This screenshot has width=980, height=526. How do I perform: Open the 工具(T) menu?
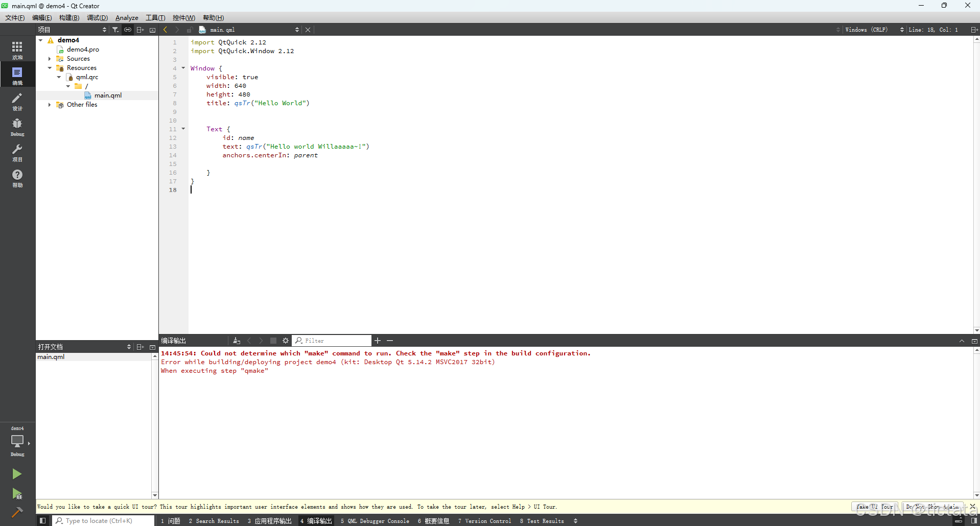[x=155, y=17]
